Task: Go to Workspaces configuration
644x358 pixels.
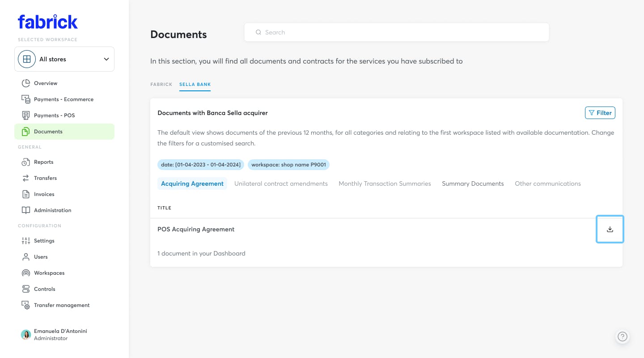Action: pyautogui.click(x=49, y=273)
